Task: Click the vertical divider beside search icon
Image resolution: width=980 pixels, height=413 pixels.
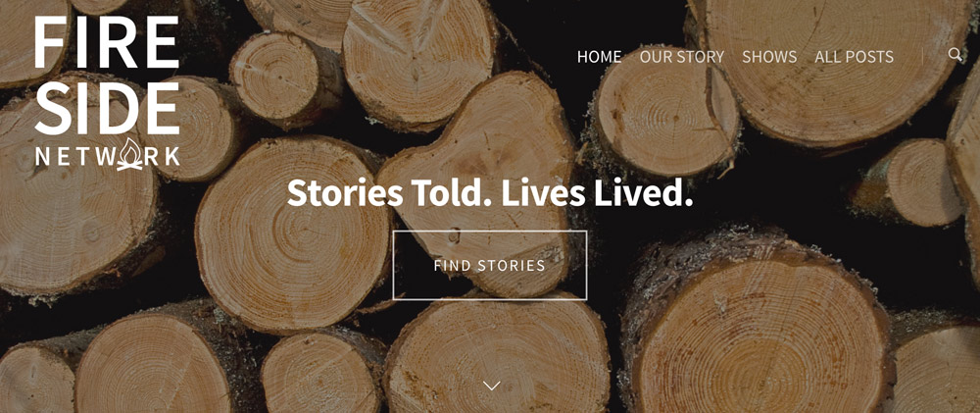Action: [x=922, y=56]
